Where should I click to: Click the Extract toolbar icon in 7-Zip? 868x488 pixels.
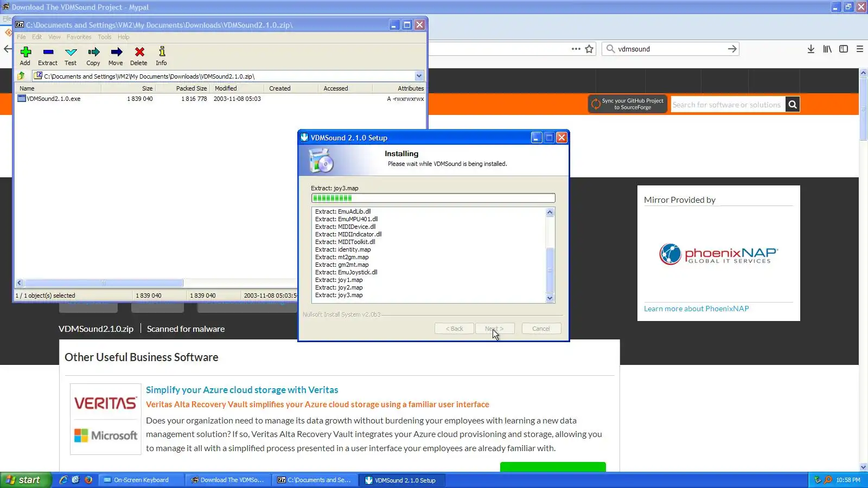coord(48,52)
